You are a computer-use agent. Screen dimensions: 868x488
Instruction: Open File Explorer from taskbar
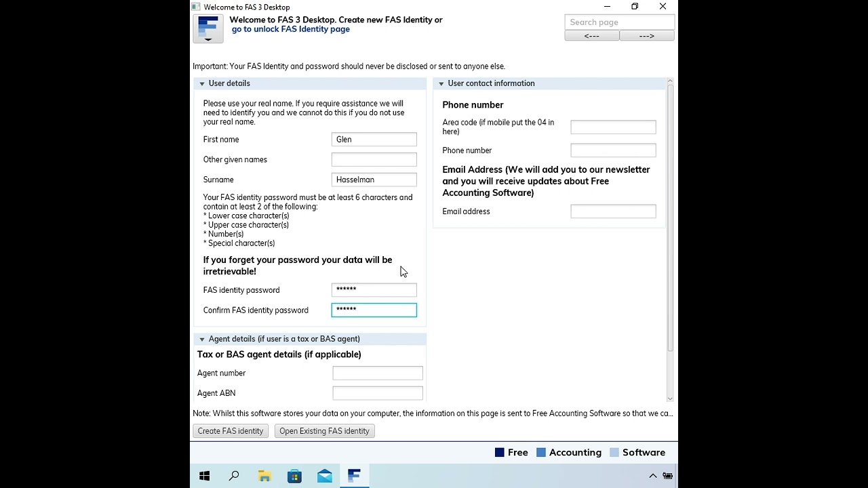pos(264,476)
